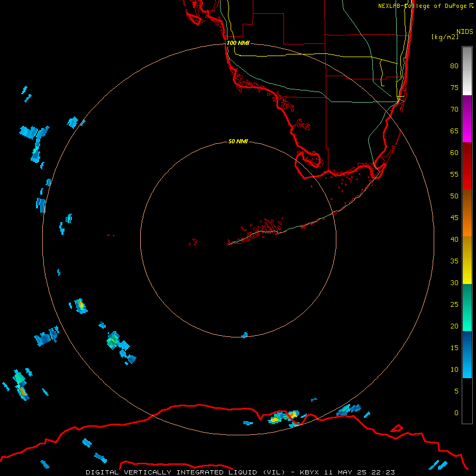
Task: Click the 45 value on the scale
Action: coord(454,218)
